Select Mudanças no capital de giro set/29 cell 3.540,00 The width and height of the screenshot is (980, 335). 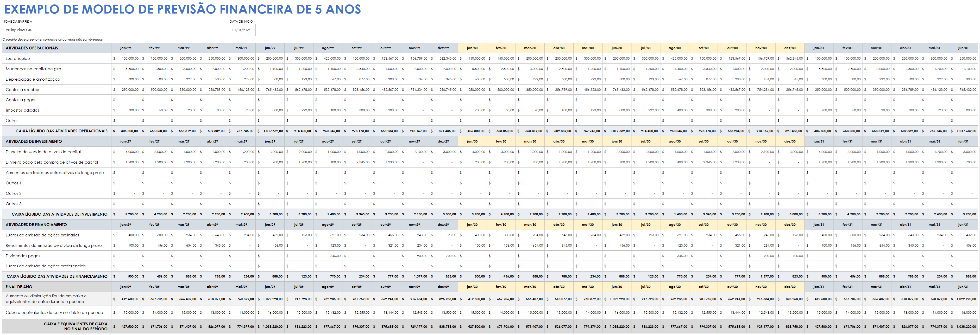tap(356, 69)
